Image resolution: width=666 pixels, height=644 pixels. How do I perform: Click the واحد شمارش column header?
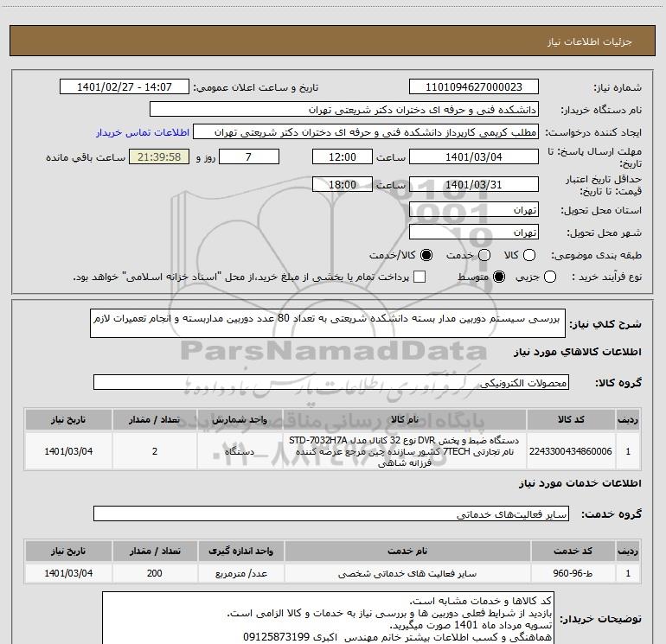[x=240, y=419]
